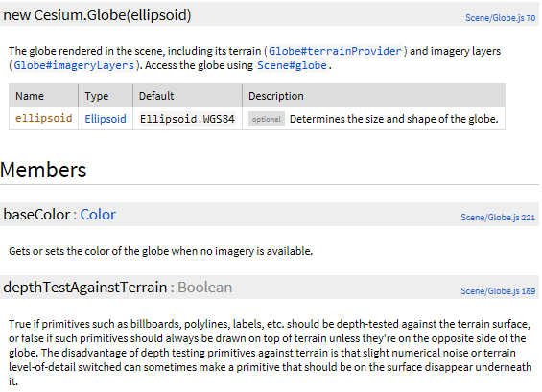
Task: Click the Ellipsoid.WGS84 default value
Action: coord(187,119)
